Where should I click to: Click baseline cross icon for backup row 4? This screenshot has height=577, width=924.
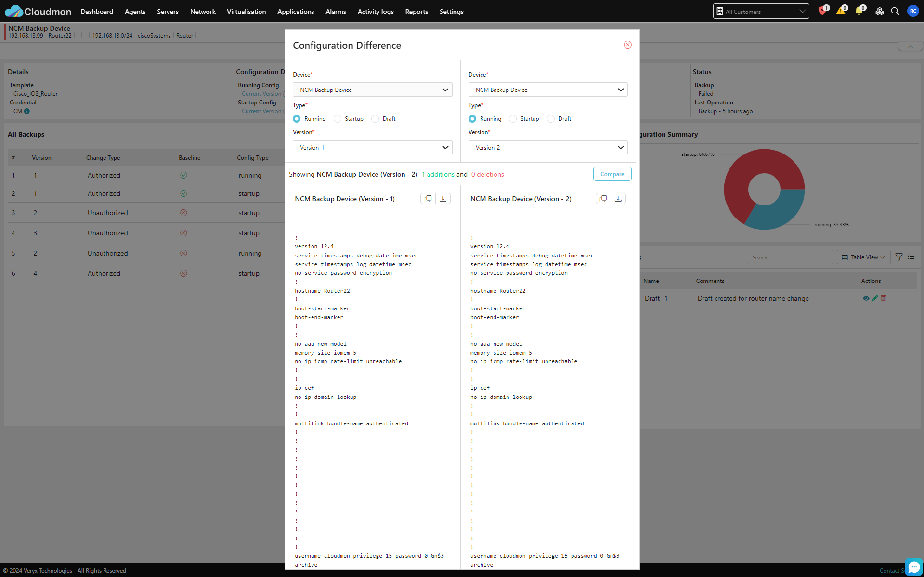coord(183,233)
